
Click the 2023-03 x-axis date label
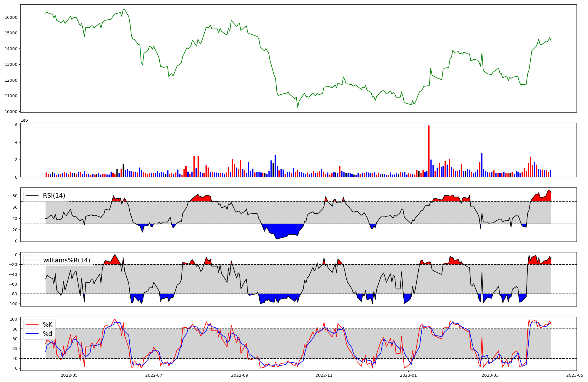[490, 375]
